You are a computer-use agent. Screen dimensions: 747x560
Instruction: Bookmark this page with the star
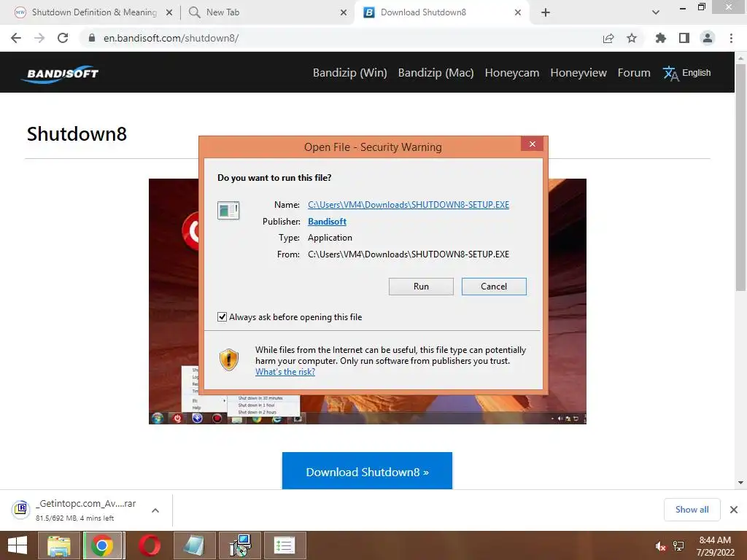coord(632,38)
